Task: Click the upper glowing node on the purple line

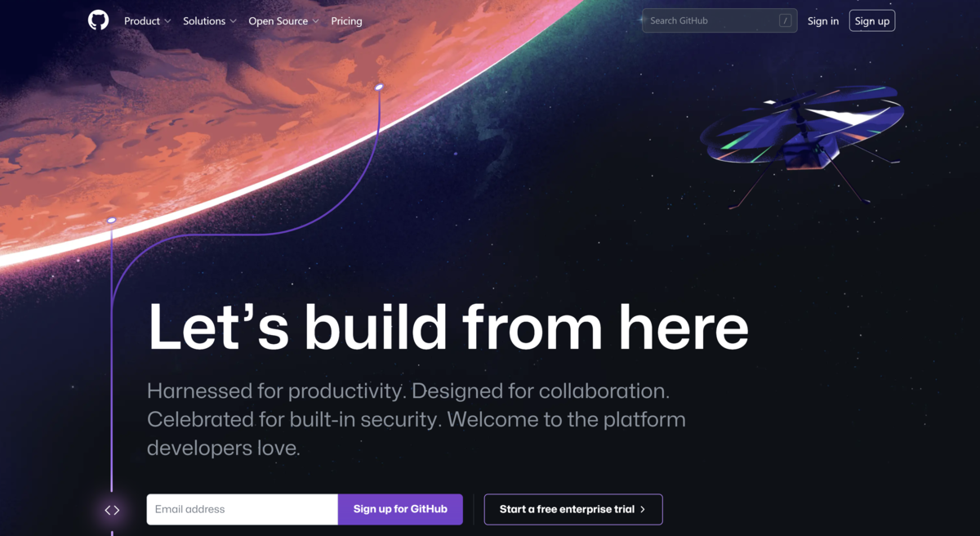Action: (379, 87)
